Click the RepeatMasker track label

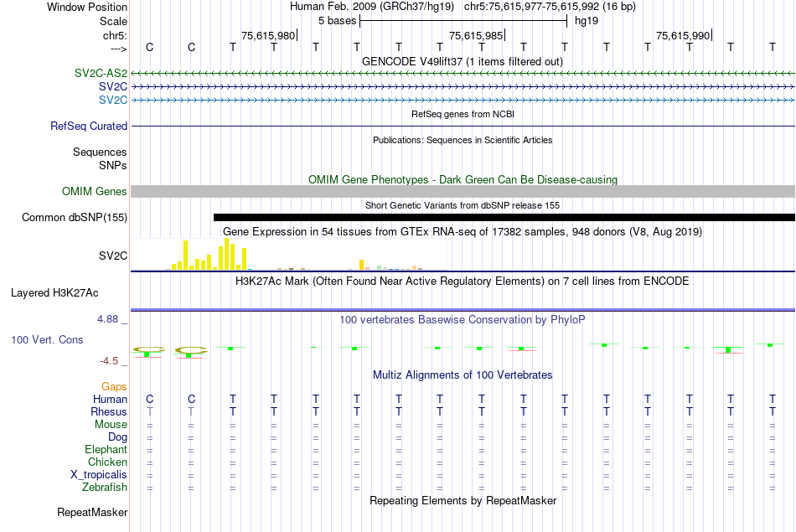pos(92,512)
